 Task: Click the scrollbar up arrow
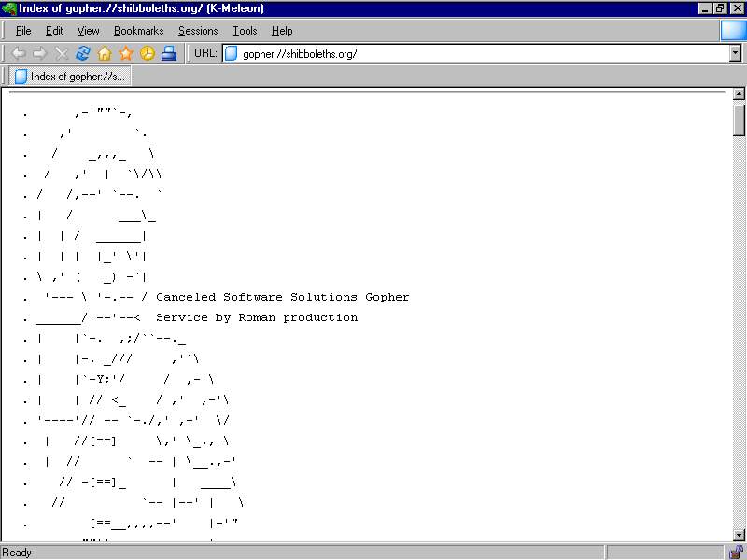pyautogui.click(x=739, y=94)
